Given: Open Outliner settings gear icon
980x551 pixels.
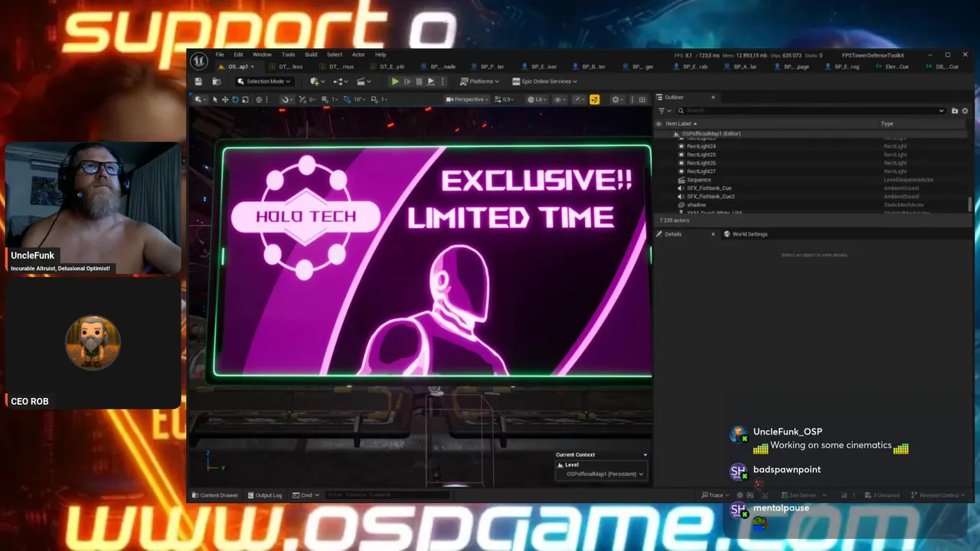Looking at the screenshot, I should point(965,111).
